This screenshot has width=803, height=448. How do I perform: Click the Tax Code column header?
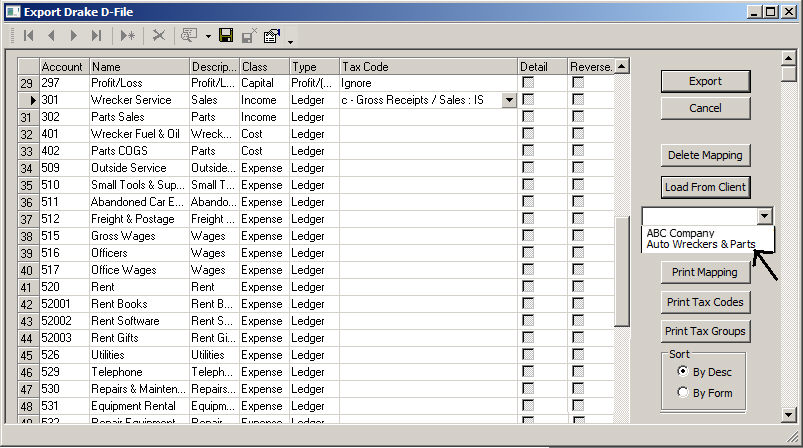click(x=428, y=67)
